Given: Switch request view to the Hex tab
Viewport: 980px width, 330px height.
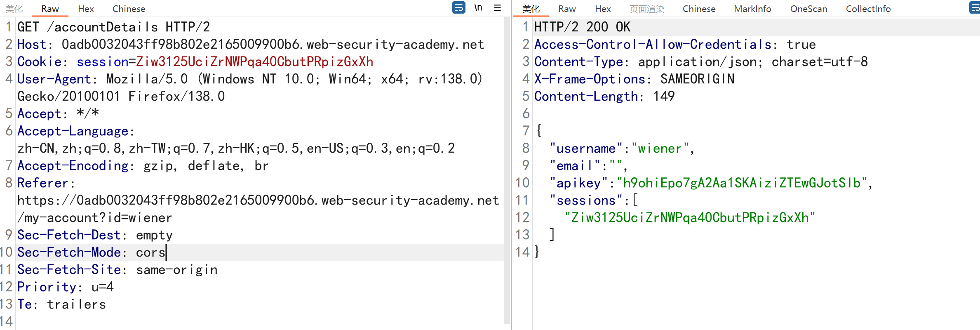Looking at the screenshot, I should tap(86, 9).
